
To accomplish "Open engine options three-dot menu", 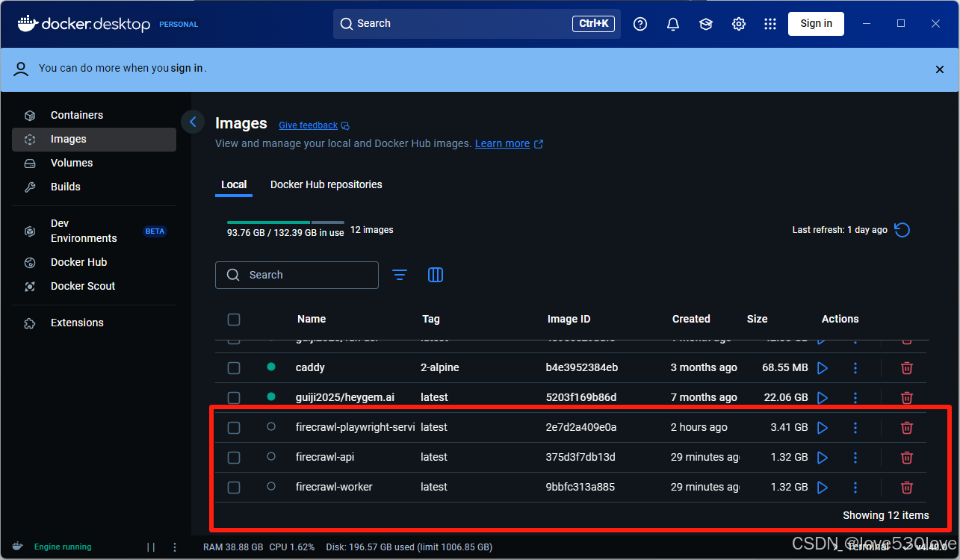I will coord(175,547).
